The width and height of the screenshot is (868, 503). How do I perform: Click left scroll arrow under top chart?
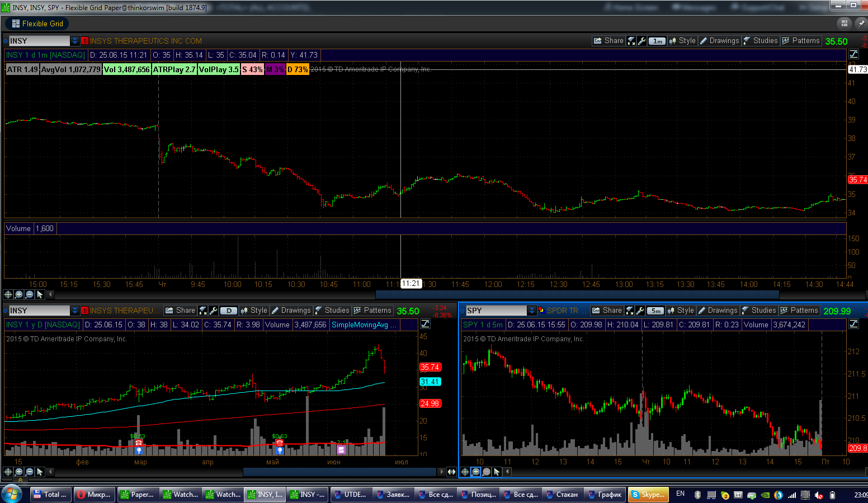[x=50, y=294]
